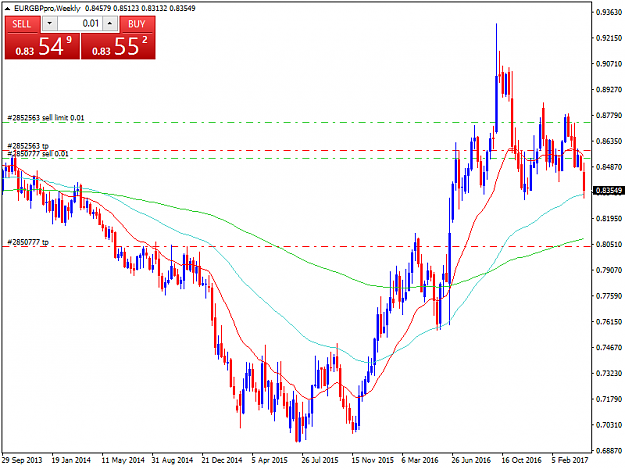Viewport: 625px width, 469px height.
Task: Click the '26 Jun 2016' date label
Action: tap(471, 460)
